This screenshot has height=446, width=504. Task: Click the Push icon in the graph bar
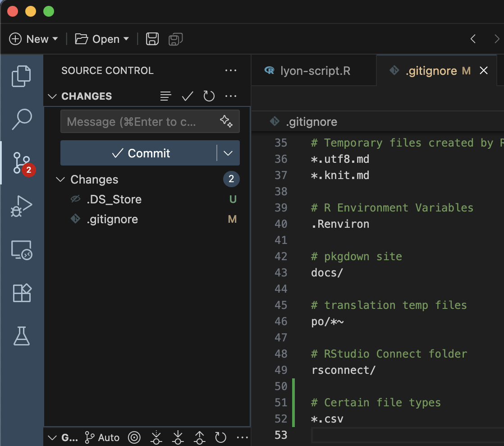(x=199, y=437)
